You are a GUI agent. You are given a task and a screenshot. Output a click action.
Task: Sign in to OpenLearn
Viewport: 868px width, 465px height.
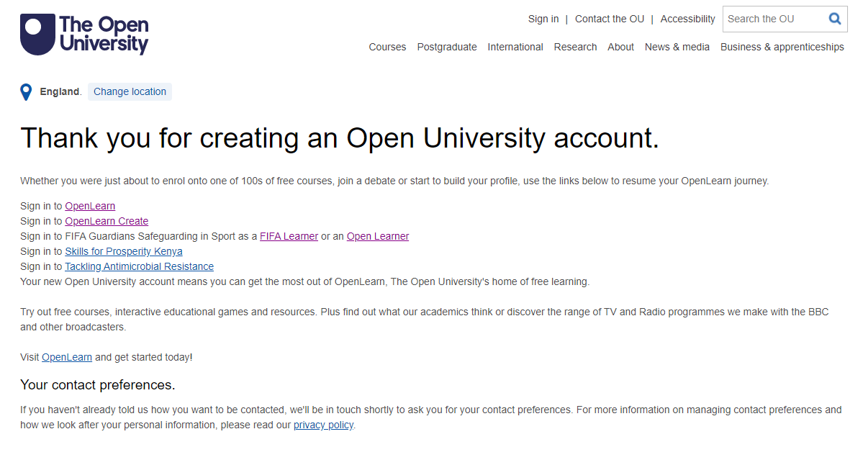click(x=90, y=206)
